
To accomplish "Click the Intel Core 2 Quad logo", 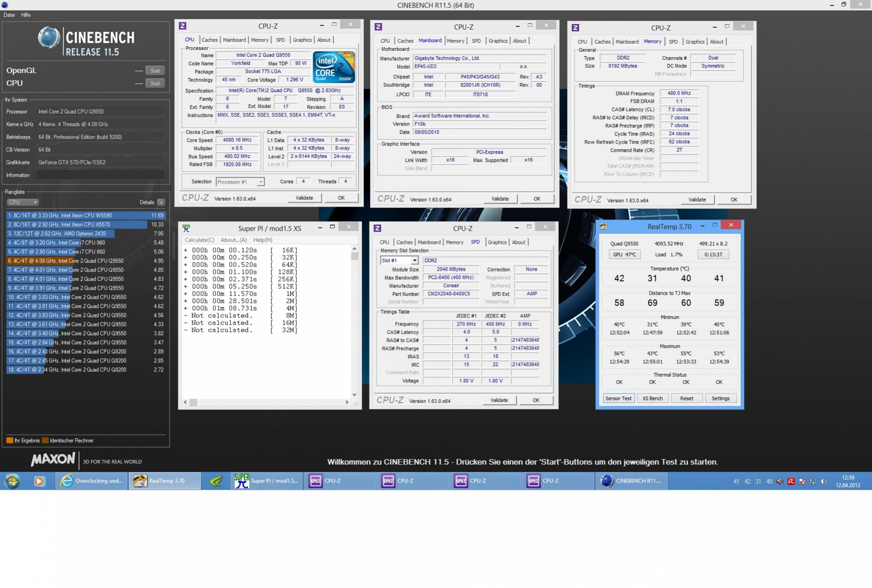I will (x=334, y=67).
